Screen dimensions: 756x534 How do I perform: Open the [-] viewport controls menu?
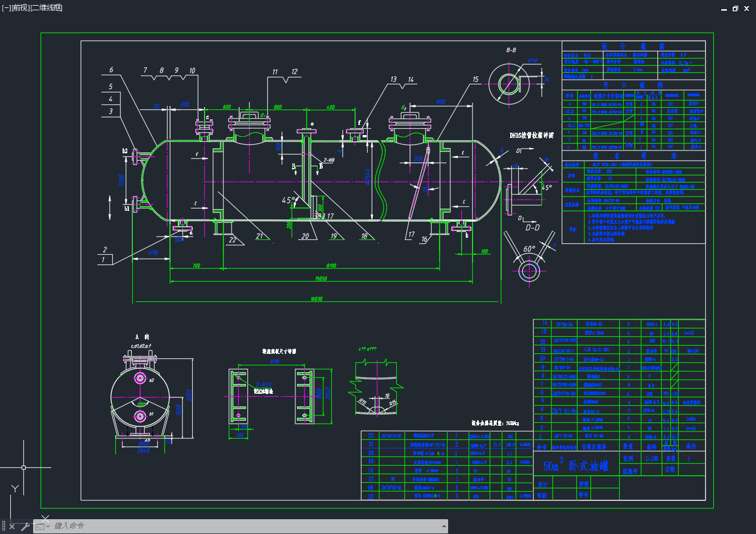point(6,8)
